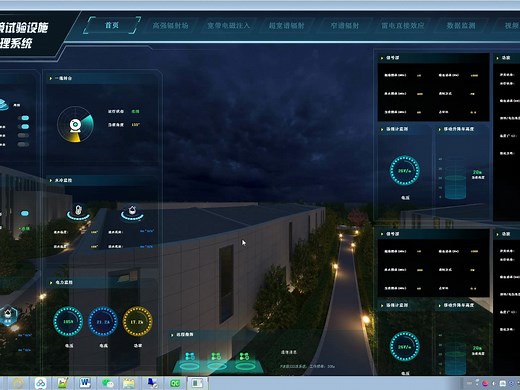
Task: Switch to the 高强辐射场 tab
Action: point(170,25)
